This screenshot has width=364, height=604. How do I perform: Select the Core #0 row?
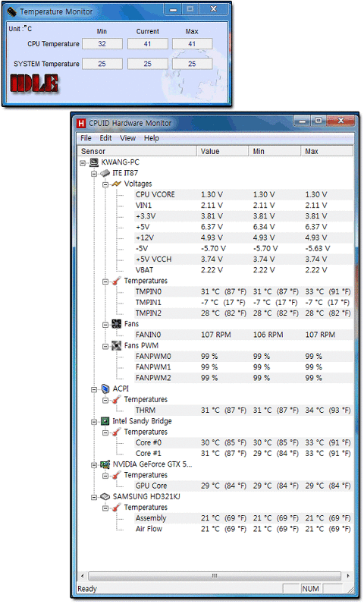coord(243,442)
